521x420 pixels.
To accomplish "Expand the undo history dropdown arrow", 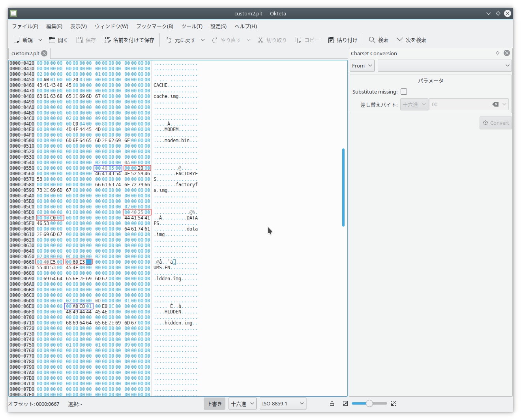I will pos(203,40).
